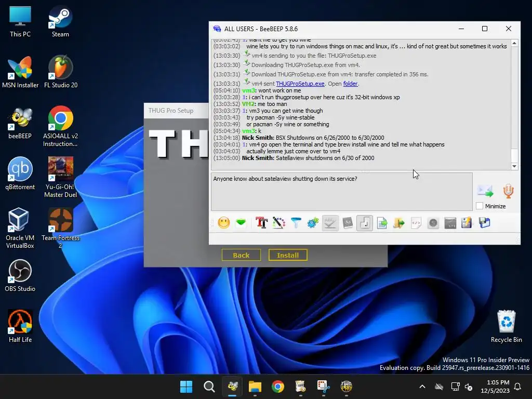Open the notification bell in taskbar

pyautogui.click(x=518, y=387)
